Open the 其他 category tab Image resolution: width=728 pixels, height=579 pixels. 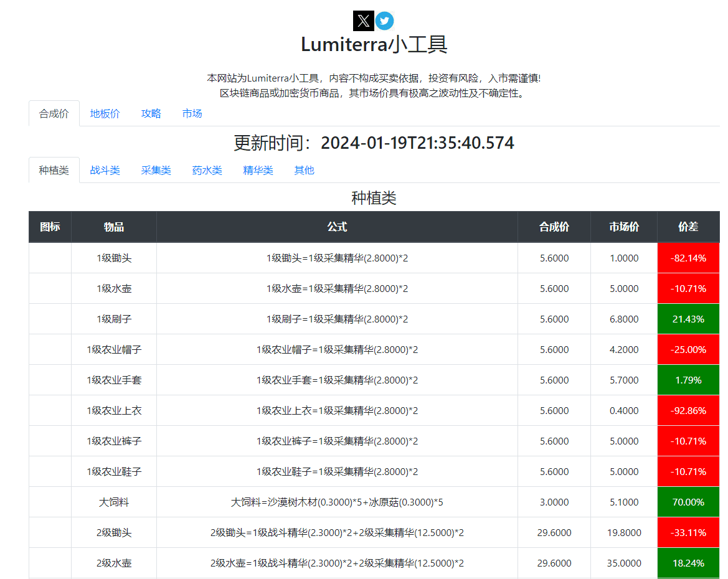[x=304, y=170]
